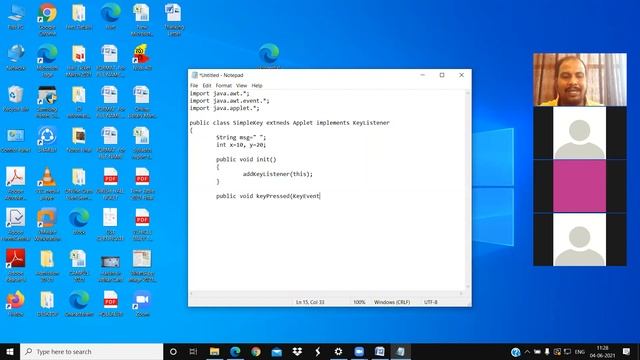
Task: Select the SHAREit desktop shortcut
Action: tap(47, 140)
